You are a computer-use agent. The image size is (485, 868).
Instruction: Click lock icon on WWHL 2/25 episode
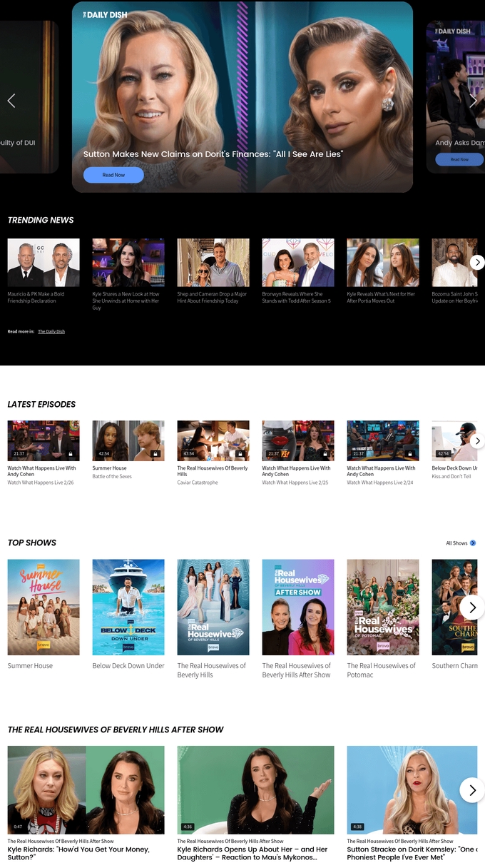click(x=325, y=453)
